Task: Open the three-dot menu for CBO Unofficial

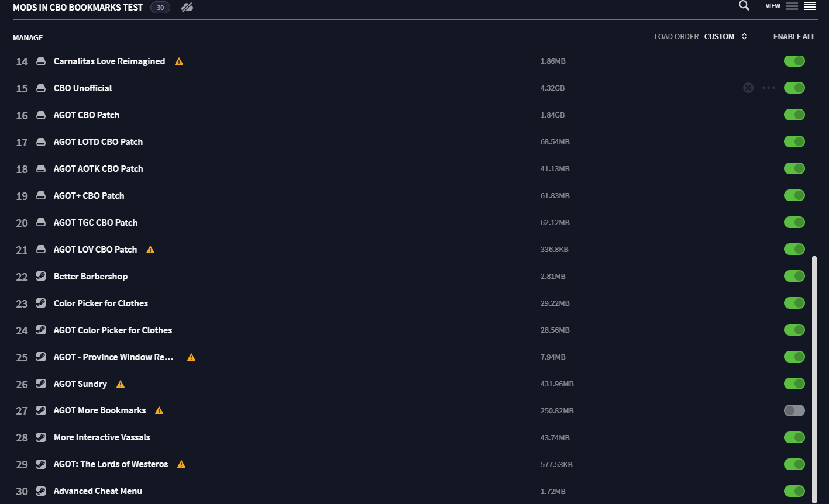Action: 769,88
